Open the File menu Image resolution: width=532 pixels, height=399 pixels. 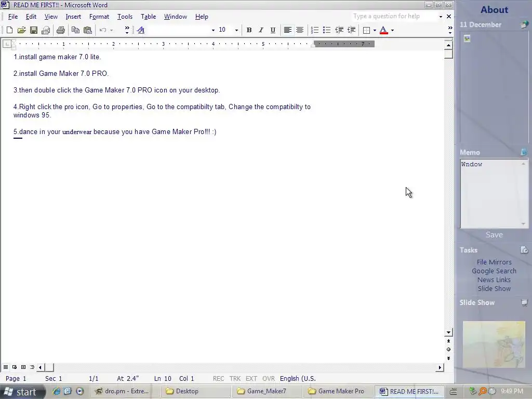click(x=13, y=17)
